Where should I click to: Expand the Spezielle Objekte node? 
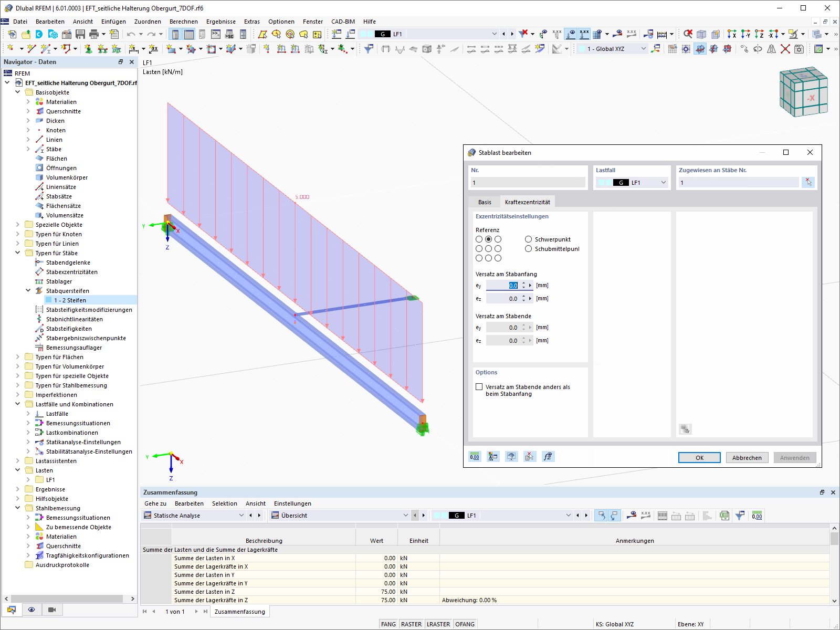[17, 225]
